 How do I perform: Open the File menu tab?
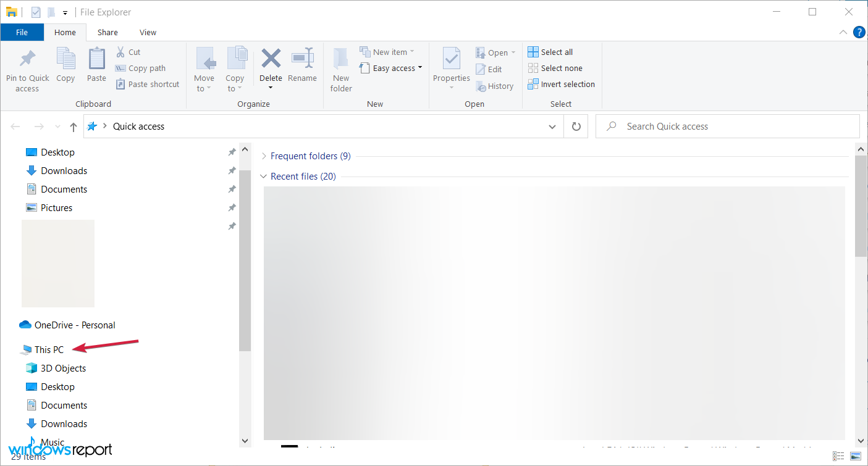pos(22,33)
